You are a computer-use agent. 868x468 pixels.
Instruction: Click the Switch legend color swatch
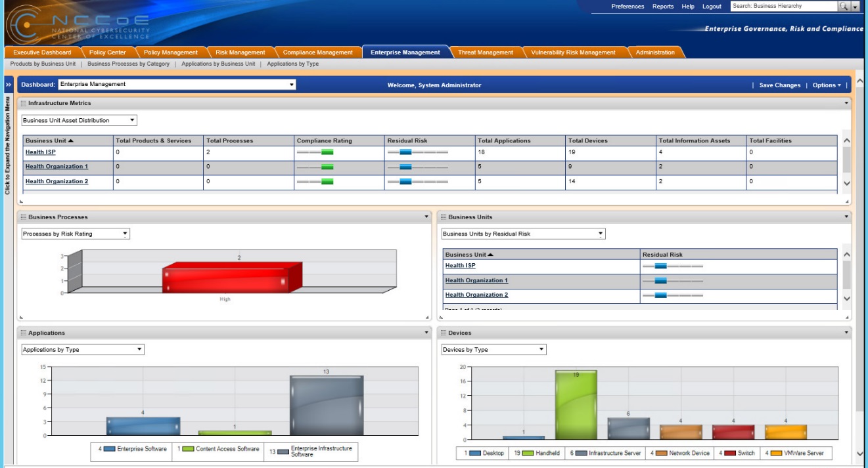pyautogui.click(x=729, y=453)
